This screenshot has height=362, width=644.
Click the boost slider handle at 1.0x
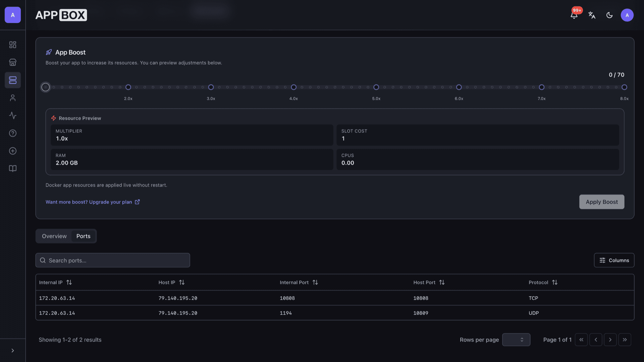pyautogui.click(x=46, y=87)
